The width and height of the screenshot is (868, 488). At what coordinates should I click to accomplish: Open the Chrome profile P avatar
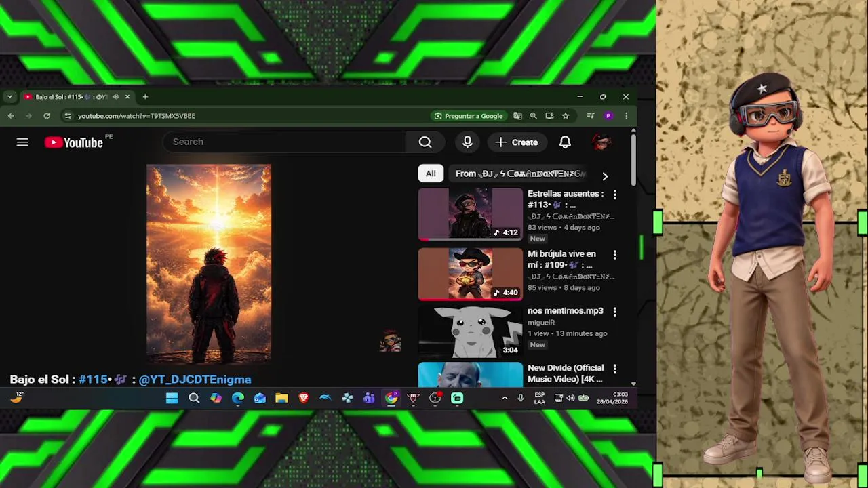(x=608, y=116)
